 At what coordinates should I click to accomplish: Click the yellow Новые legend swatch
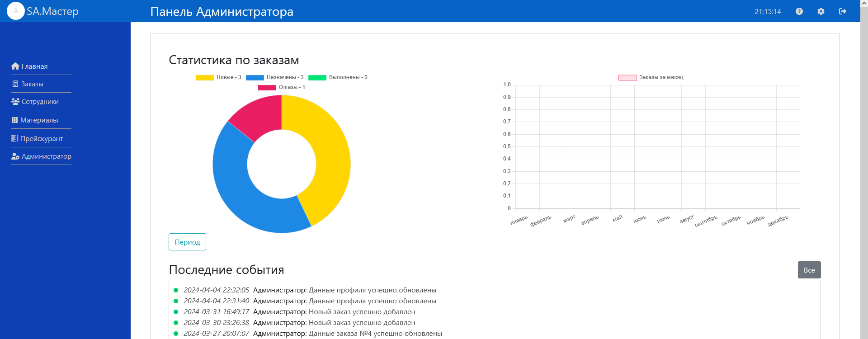[205, 77]
